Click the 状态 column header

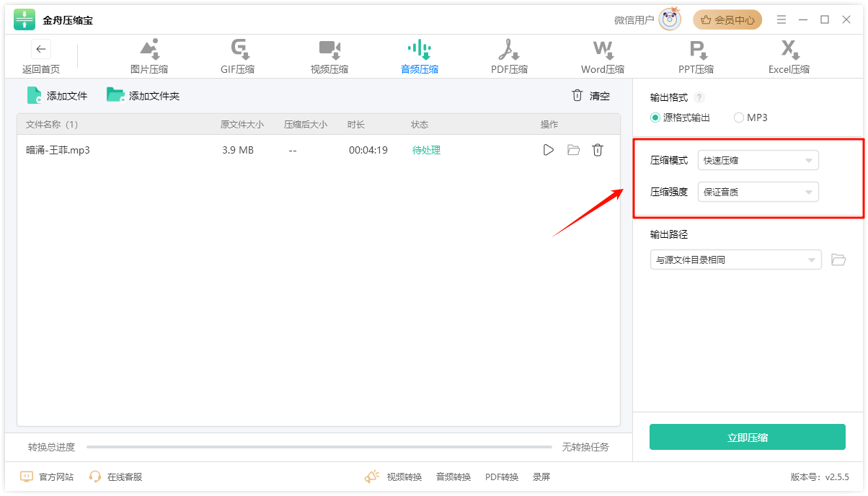(420, 125)
